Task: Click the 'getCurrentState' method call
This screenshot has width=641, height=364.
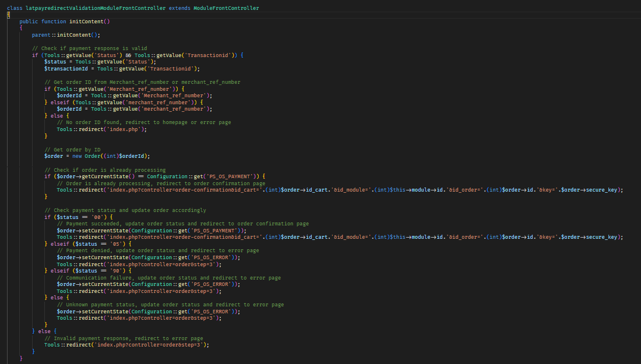Action: pyautogui.click(x=105, y=176)
